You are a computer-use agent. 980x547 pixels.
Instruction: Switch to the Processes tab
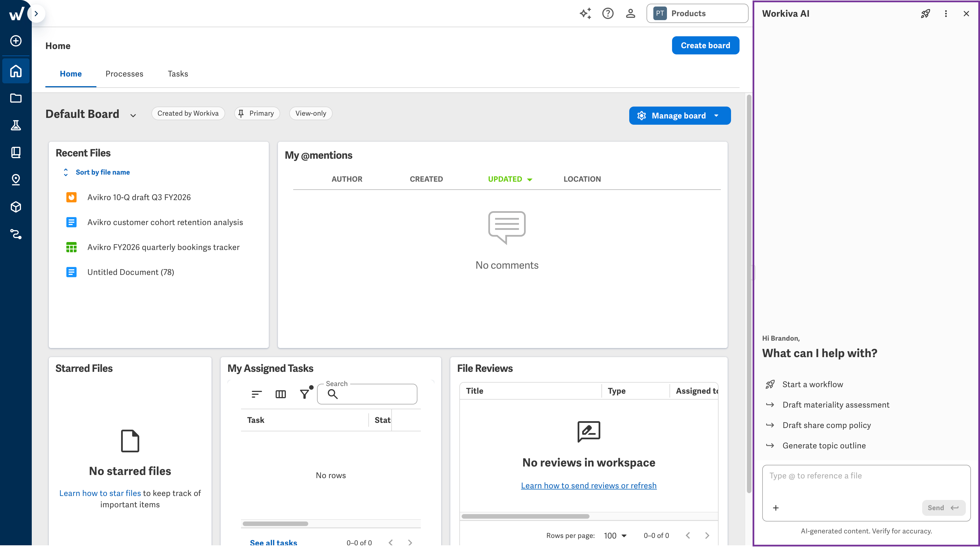point(124,74)
